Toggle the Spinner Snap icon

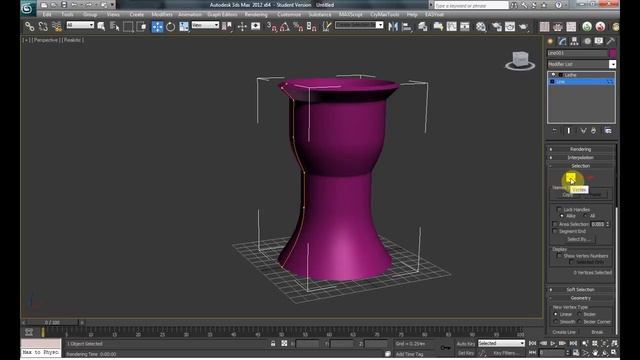pos(311,27)
